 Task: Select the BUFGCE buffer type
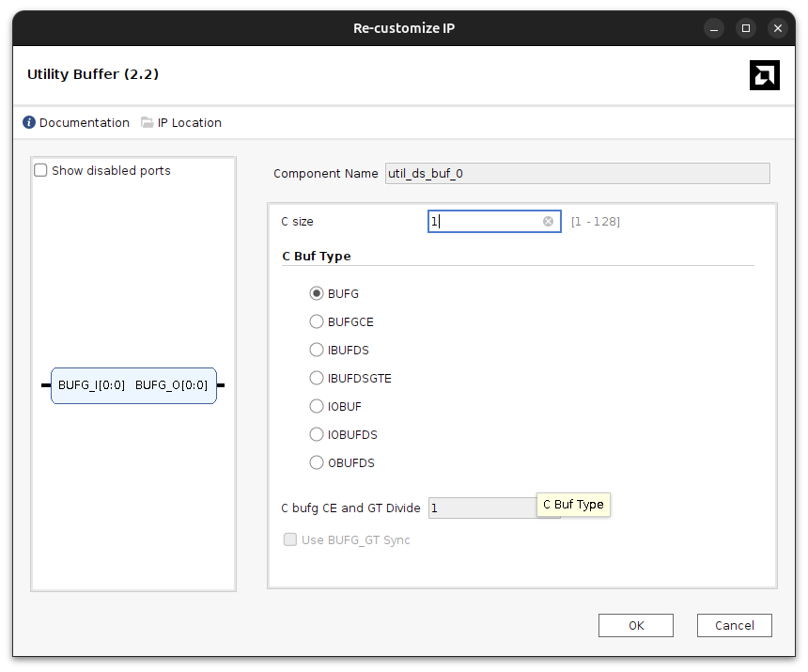(317, 321)
